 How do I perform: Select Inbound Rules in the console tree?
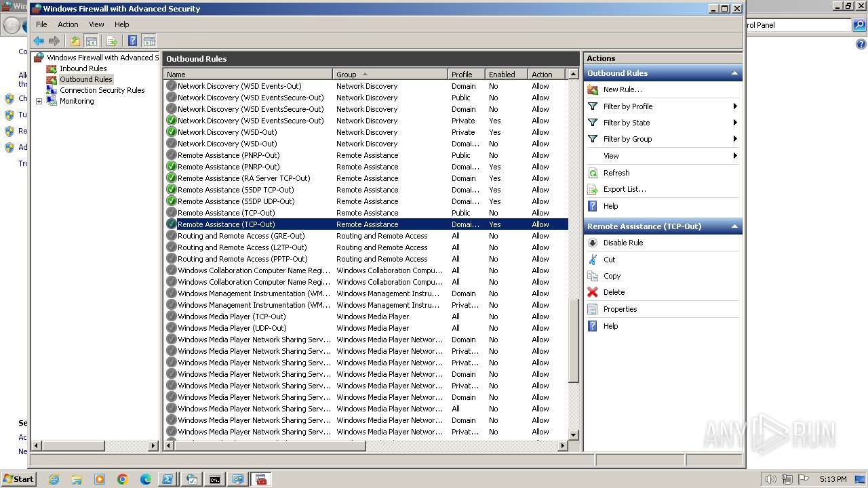[x=83, y=68]
